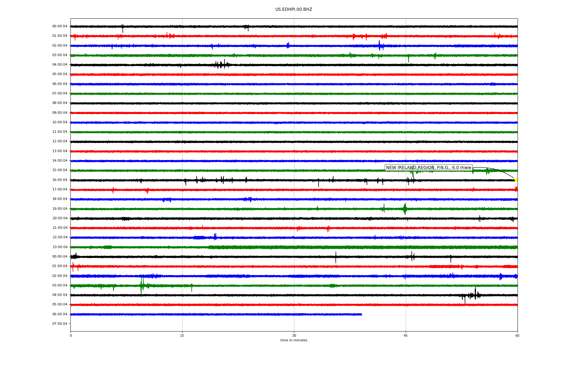588x368 pixels.
Task: Click the 15 tick label on x-axis
Action: coord(182,336)
